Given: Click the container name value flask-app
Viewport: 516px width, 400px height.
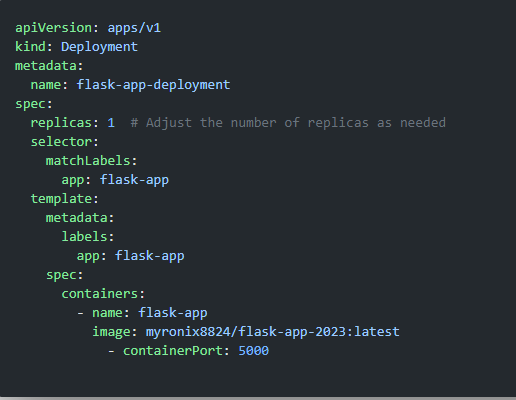Looking at the screenshot, I should pos(173,313).
